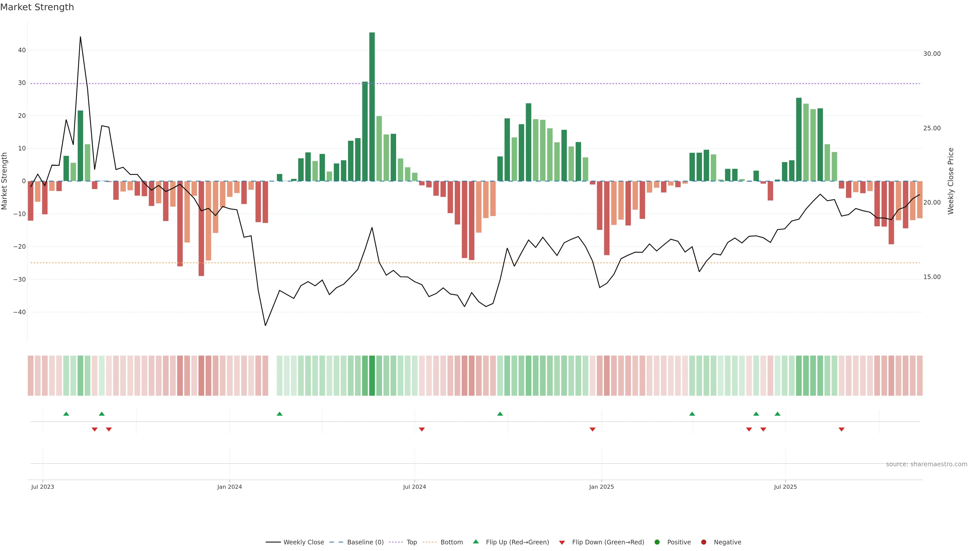Click the Jan 2024 x-axis label
The image size is (980, 551).
[x=229, y=487]
